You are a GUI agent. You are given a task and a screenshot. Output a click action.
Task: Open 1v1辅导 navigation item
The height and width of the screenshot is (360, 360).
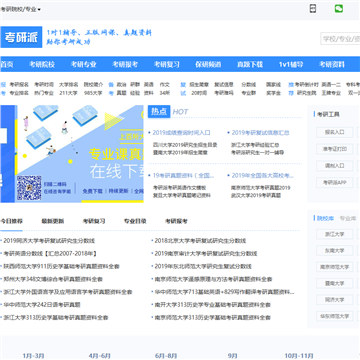pos(291,64)
